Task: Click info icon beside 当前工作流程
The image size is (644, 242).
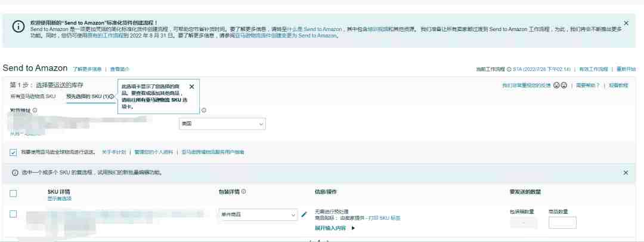Action: click(509, 69)
